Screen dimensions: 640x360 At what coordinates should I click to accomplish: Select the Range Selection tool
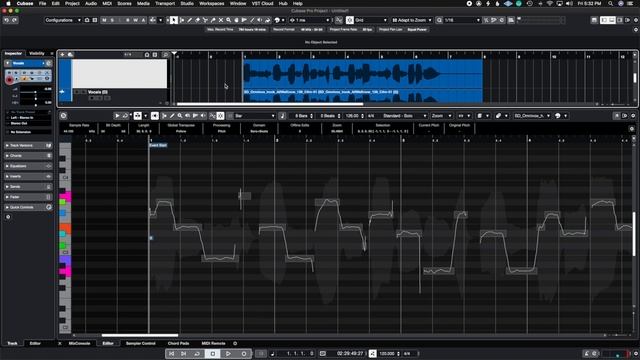182,20
